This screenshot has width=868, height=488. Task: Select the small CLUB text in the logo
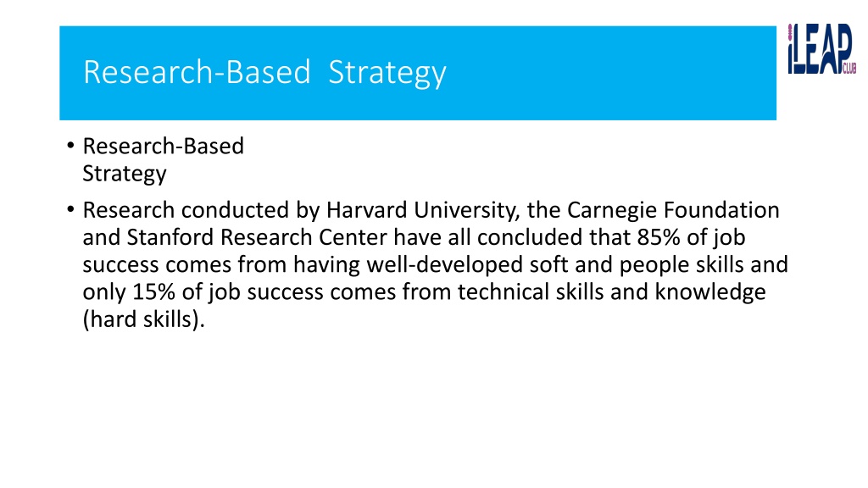pos(849,69)
